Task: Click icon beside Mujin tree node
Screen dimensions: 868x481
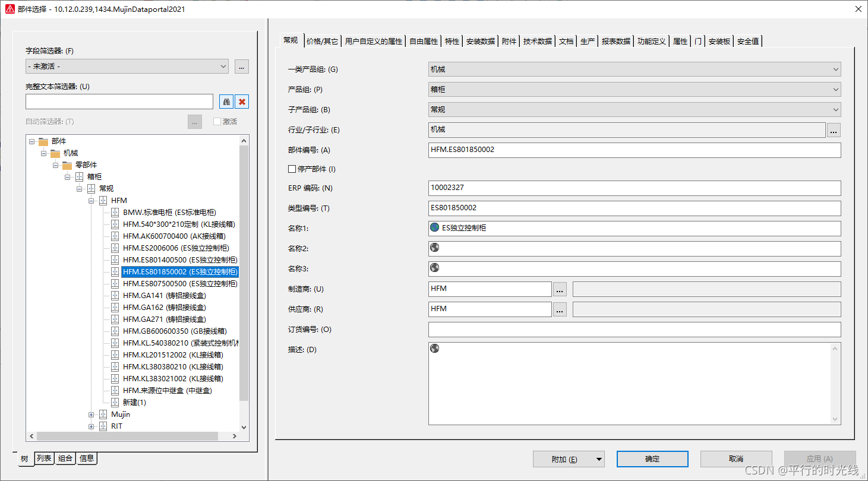Action: pyautogui.click(x=103, y=414)
